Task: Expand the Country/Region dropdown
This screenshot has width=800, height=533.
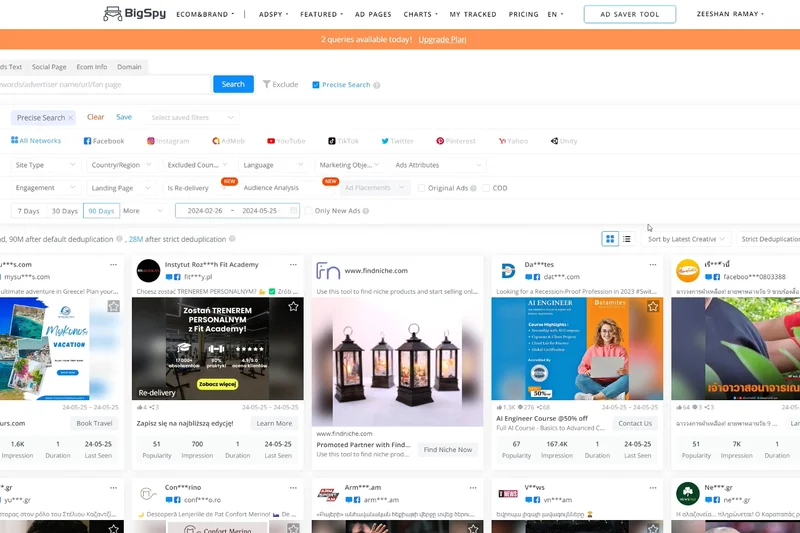Action: tap(121, 165)
